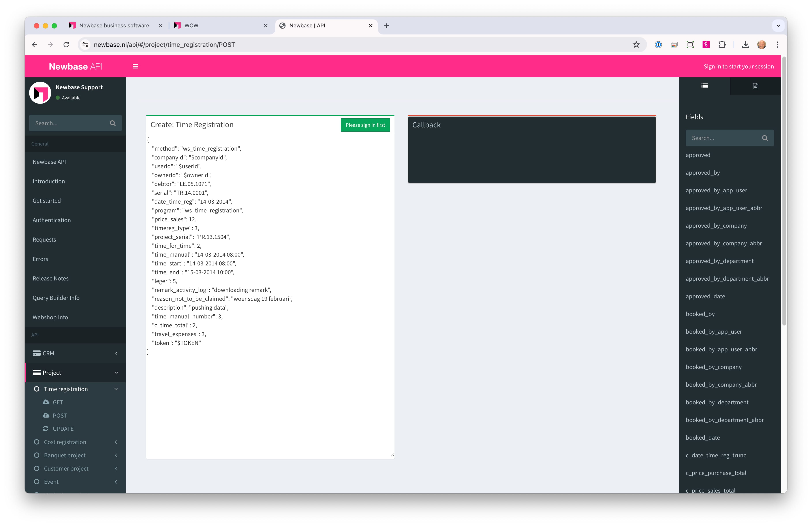Click the page's vertical scrollbar
Screen dimensions: 812x526
pyautogui.click(x=784, y=191)
